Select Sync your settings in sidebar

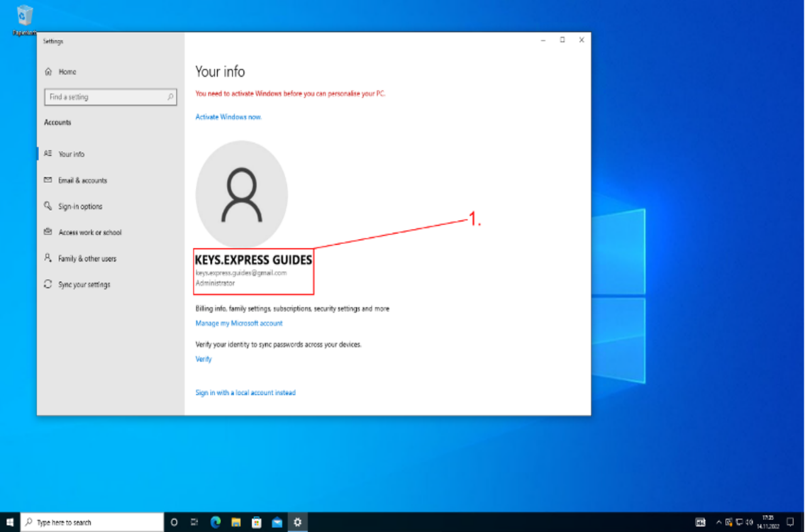[x=84, y=285]
